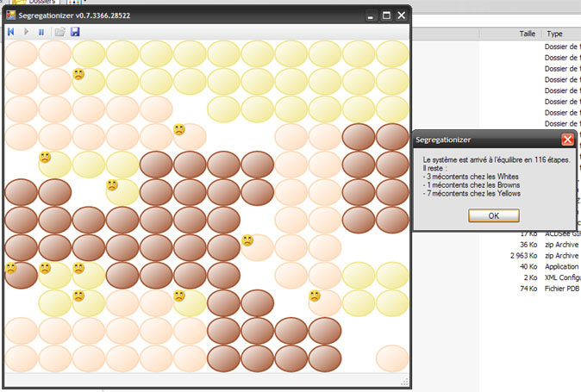The height and width of the screenshot is (392, 581).
Task: Click the unhappy face on the brown circle
Action: coord(10,268)
